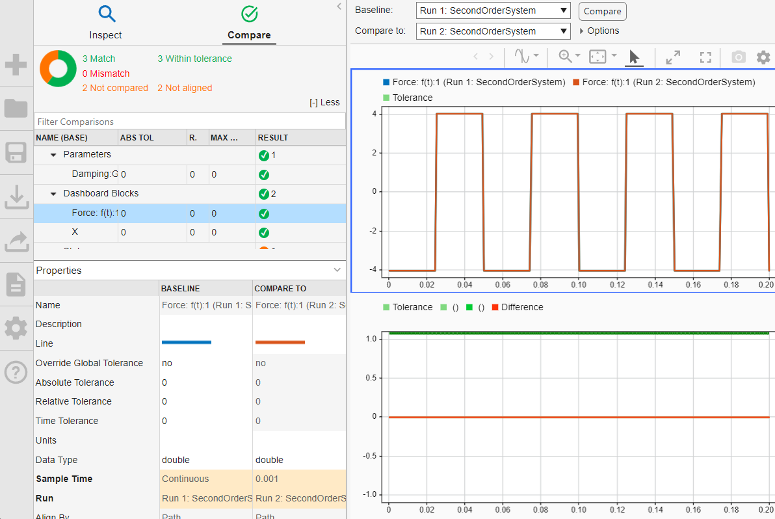775x519 pixels.
Task: Click the folder icon in left sidebar
Action: [x=16, y=109]
